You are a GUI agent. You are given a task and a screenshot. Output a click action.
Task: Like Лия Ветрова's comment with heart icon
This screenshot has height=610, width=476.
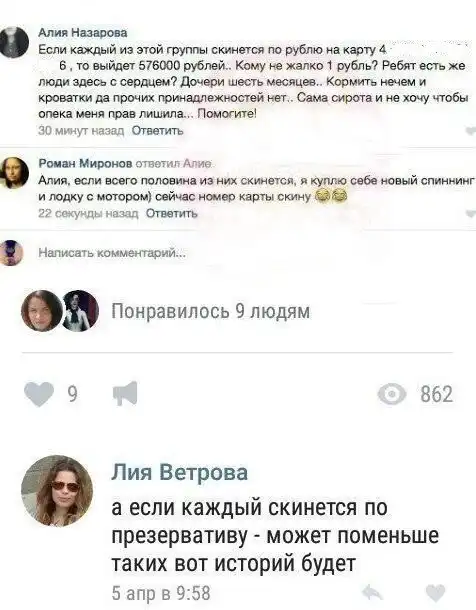[436, 594]
